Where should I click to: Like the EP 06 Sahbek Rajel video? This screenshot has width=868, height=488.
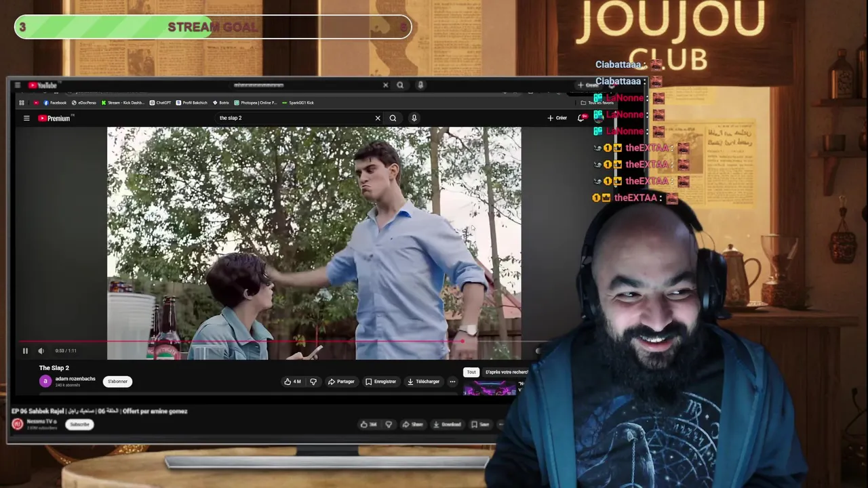point(369,425)
